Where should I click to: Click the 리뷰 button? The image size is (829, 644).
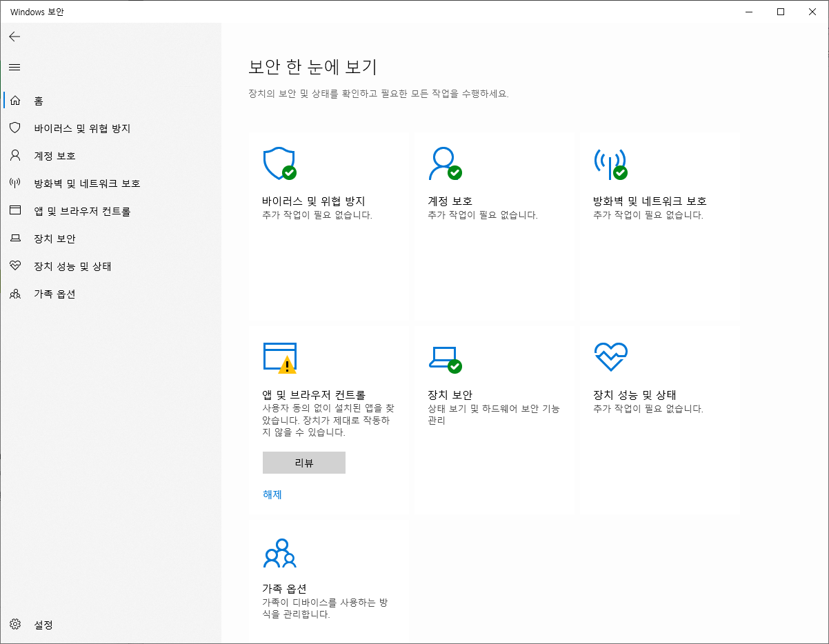(304, 463)
